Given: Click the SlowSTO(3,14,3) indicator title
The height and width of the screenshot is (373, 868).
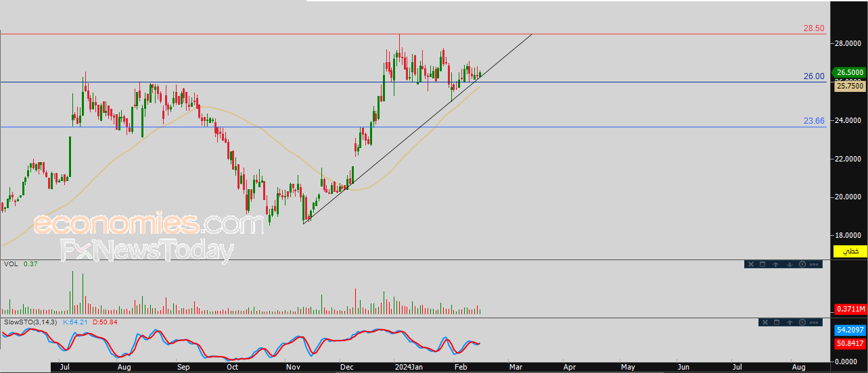Looking at the screenshot, I should coord(30,322).
